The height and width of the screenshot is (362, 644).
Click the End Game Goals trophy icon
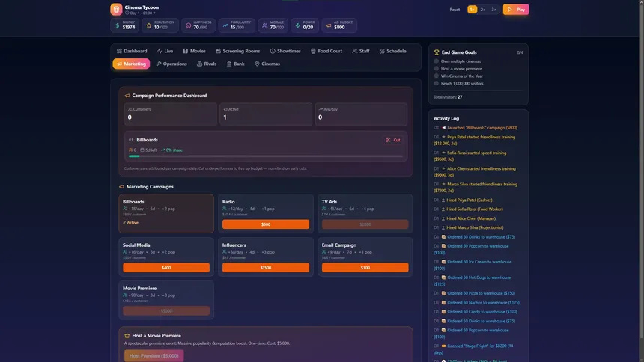pyautogui.click(x=437, y=52)
